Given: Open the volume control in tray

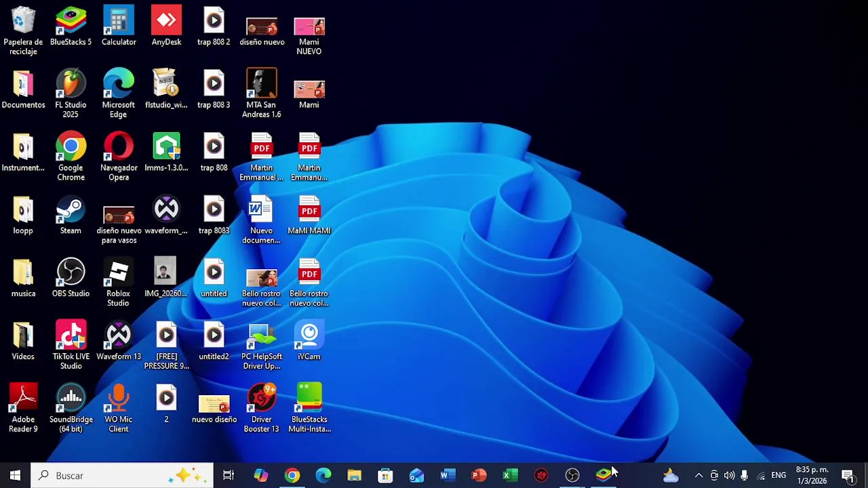Looking at the screenshot, I should pyautogui.click(x=729, y=476).
